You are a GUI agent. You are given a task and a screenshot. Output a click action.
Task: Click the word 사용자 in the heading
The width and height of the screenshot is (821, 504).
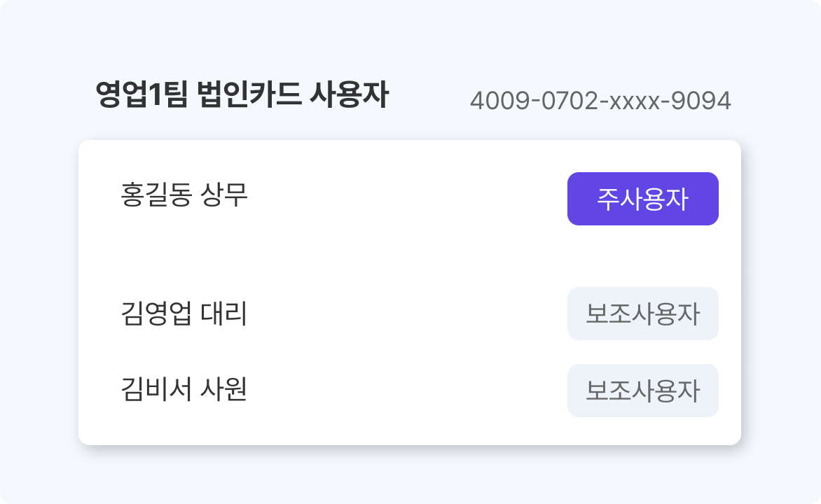(348, 96)
